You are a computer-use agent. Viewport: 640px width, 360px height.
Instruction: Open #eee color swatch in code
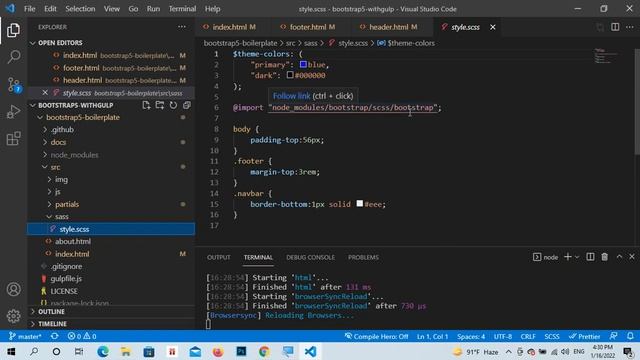click(x=360, y=203)
